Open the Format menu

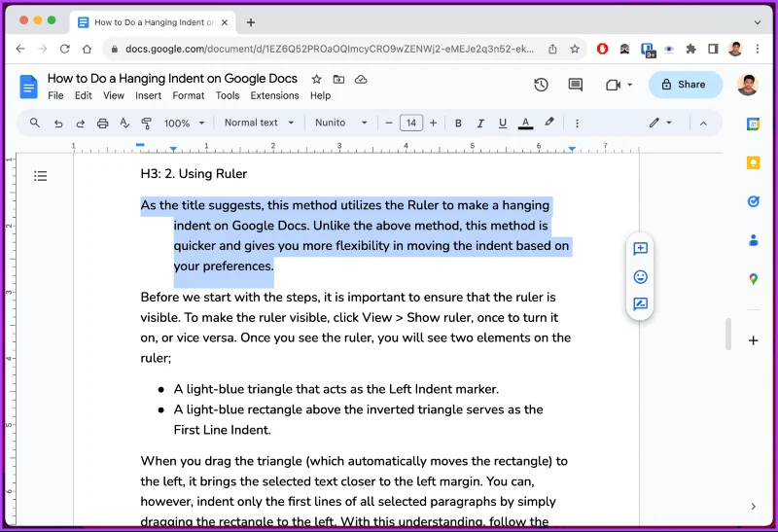point(188,95)
